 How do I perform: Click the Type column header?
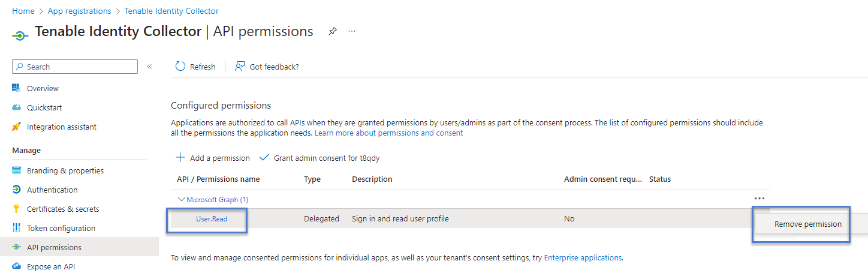[312, 179]
